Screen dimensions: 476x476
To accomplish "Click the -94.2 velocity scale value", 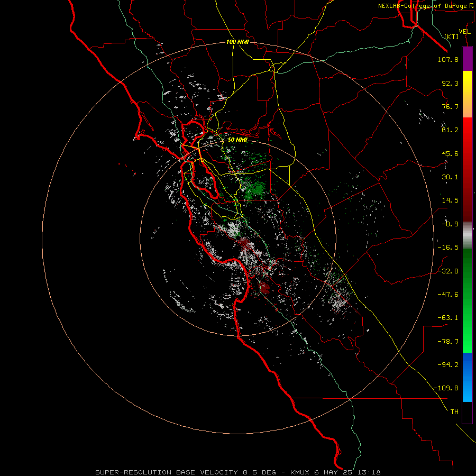I will click(x=448, y=365).
